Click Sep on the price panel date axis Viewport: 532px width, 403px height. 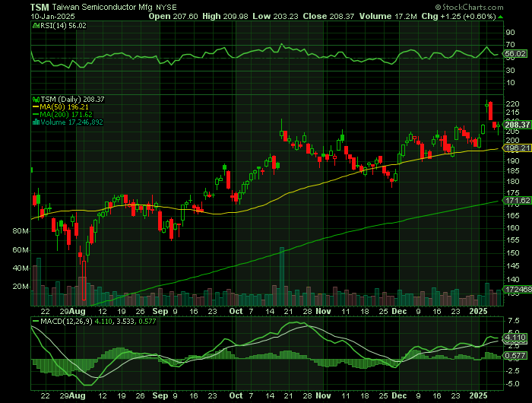point(160,311)
